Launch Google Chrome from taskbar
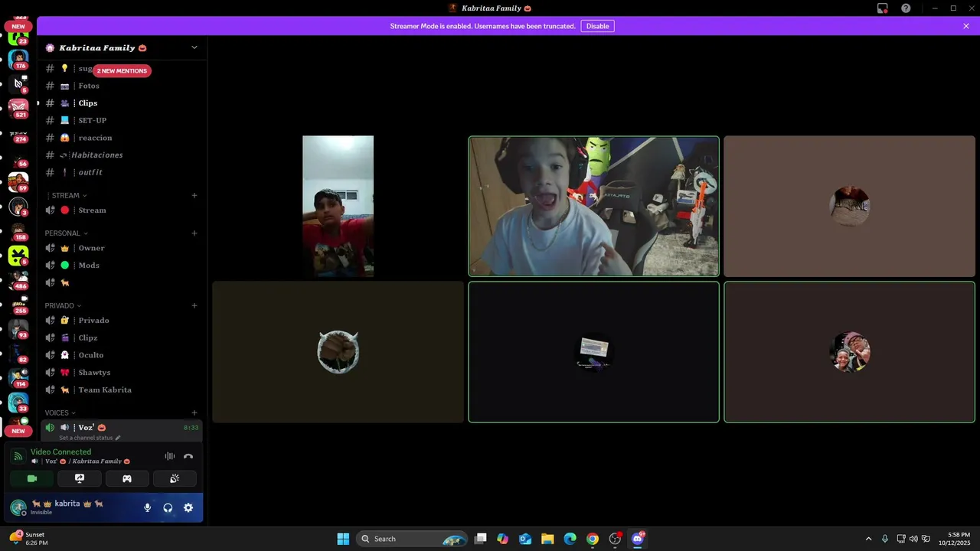Viewport: 980px width, 551px height. [x=593, y=539]
